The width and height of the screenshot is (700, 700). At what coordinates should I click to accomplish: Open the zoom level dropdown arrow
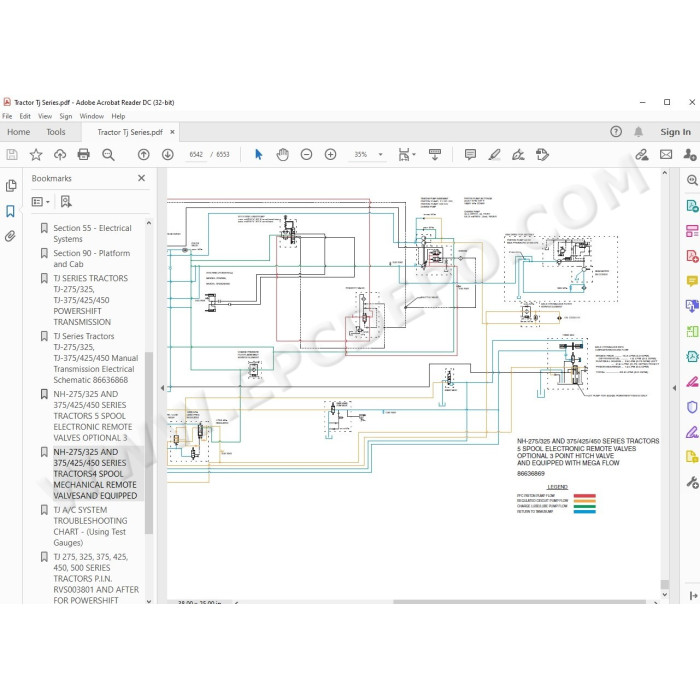coord(381,154)
